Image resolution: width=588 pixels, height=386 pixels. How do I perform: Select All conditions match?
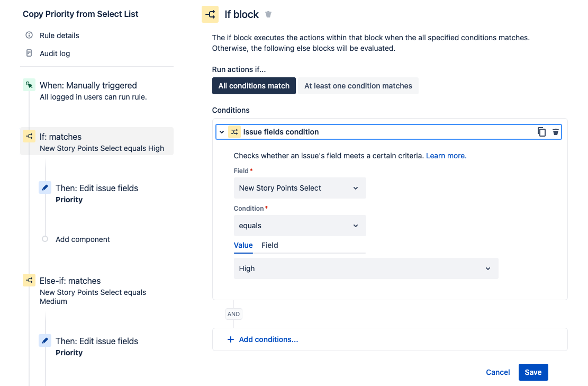(254, 86)
